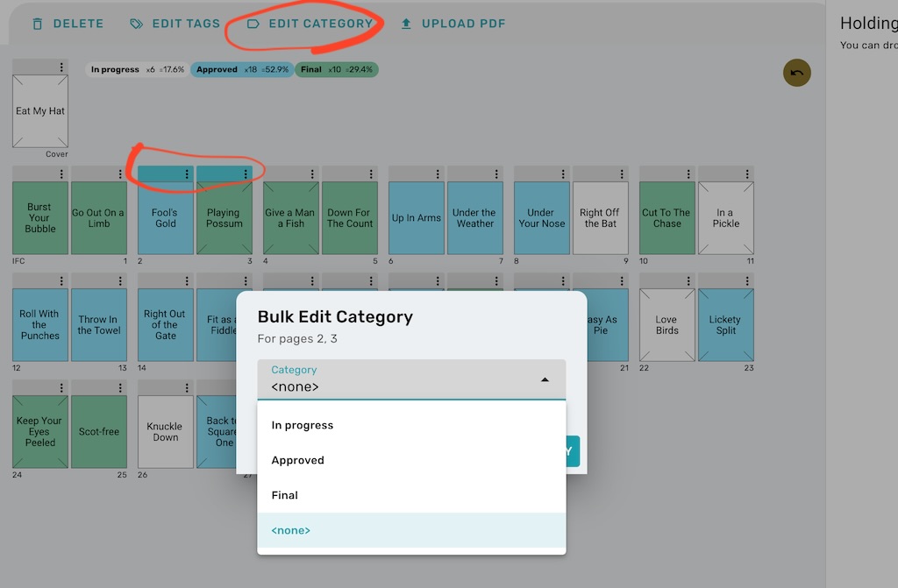Screen dimensions: 898x588
Task: Click the circular undo arrow button
Action: [x=796, y=74]
